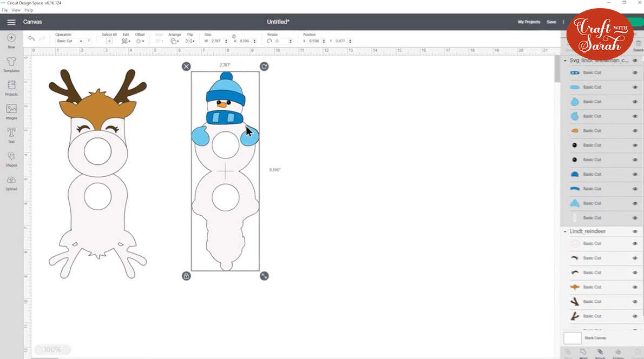Hide the Svg_lindt_snowman group
This screenshot has height=359, width=644.
(635, 61)
